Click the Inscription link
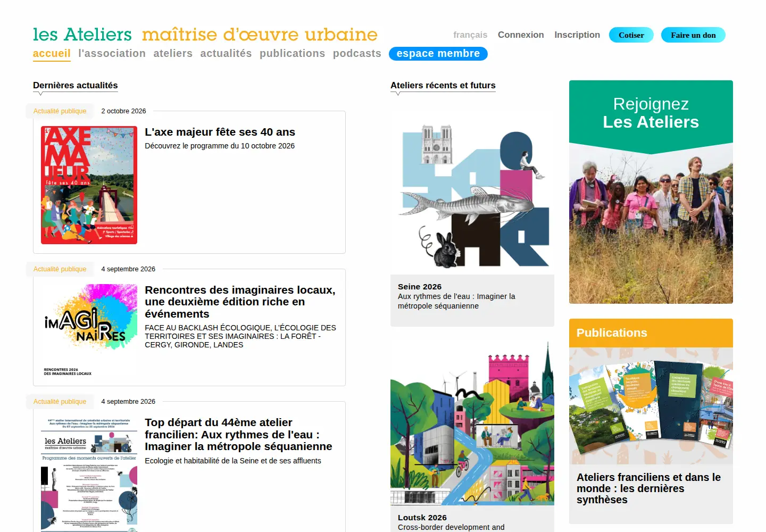The width and height of the screenshot is (766, 532). pos(577,35)
